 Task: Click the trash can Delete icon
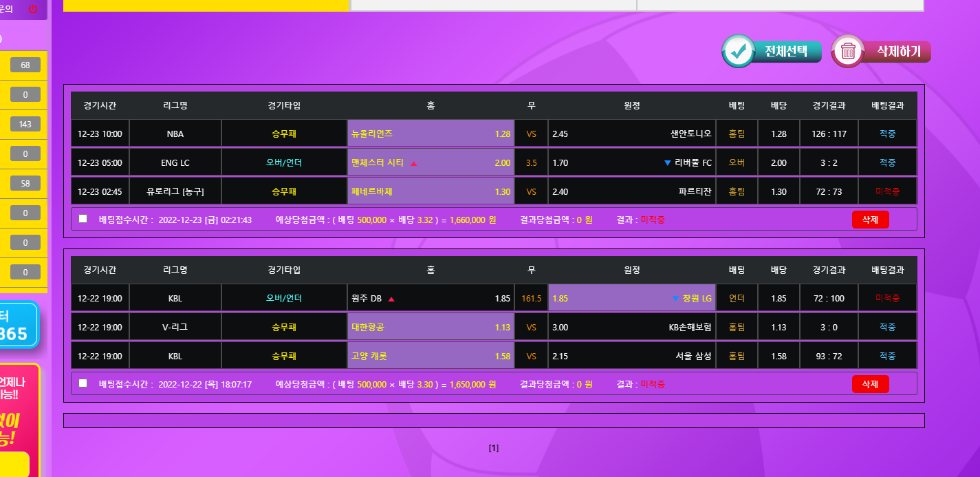(x=848, y=52)
